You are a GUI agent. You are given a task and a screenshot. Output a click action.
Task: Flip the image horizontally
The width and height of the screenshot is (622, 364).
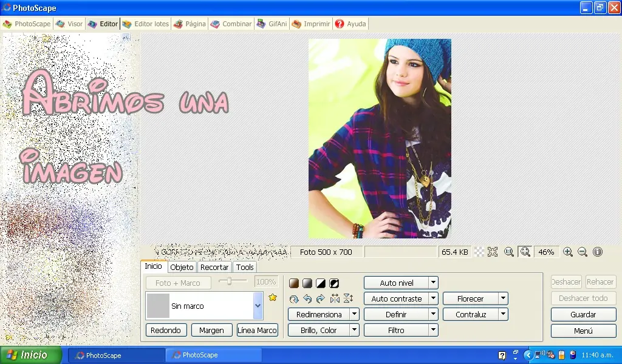pyautogui.click(x=335, y=299)
